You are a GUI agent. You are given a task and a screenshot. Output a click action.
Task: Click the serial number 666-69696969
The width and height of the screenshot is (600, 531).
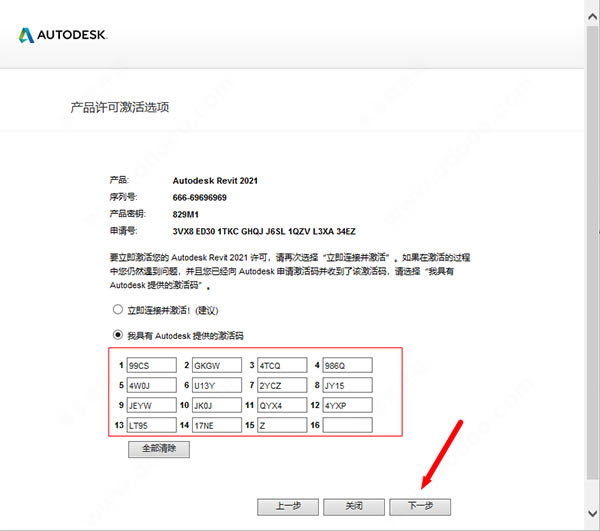[199, 197]
